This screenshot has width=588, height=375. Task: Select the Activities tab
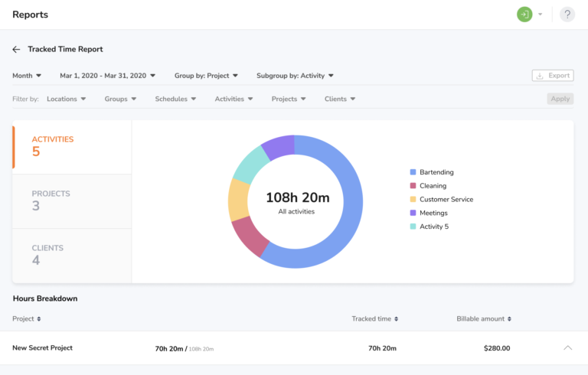(x=72, y=146)
